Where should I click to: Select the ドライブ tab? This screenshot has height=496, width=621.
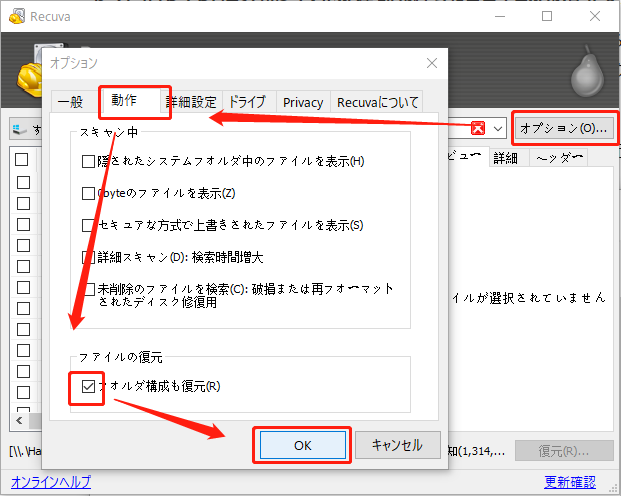pos(249,102)
